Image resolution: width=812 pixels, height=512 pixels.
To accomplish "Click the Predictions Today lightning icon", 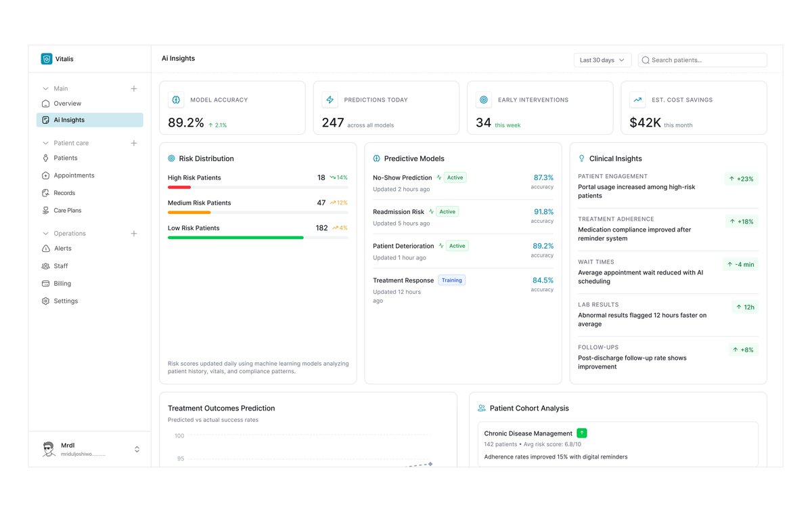I will tap(330, 100).
